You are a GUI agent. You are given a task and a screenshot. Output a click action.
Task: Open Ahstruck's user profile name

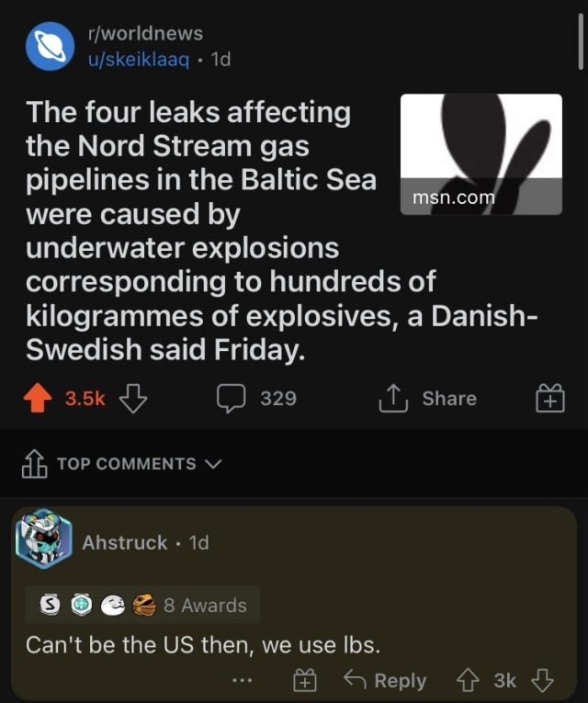point(125,542)
